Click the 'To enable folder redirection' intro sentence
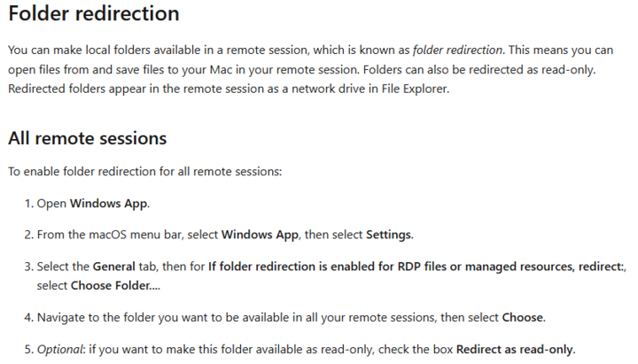Image resolution: width=638 pixels, height=364 pixels. [x=144, y=172]
